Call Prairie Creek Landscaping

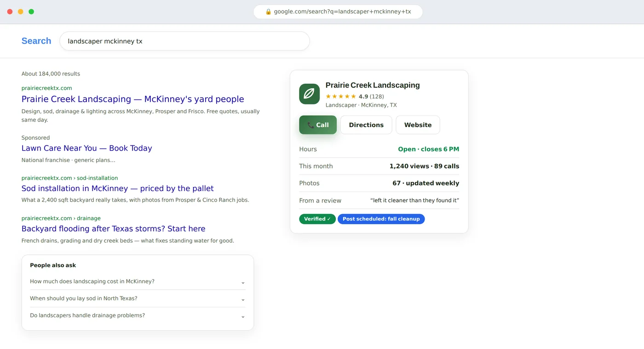(x=318, y=125)
